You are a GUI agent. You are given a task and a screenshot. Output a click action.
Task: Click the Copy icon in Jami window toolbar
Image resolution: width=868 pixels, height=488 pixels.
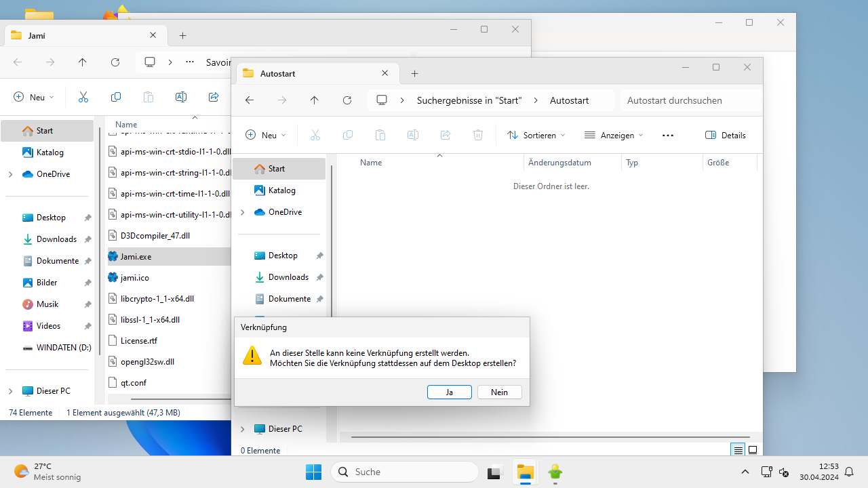coord(116,97)
